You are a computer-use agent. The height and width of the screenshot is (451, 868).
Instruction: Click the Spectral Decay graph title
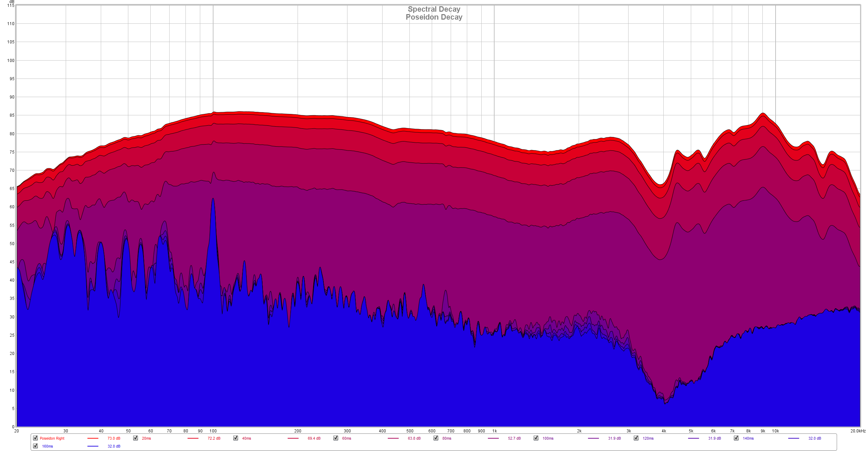[x=434, y=9]
